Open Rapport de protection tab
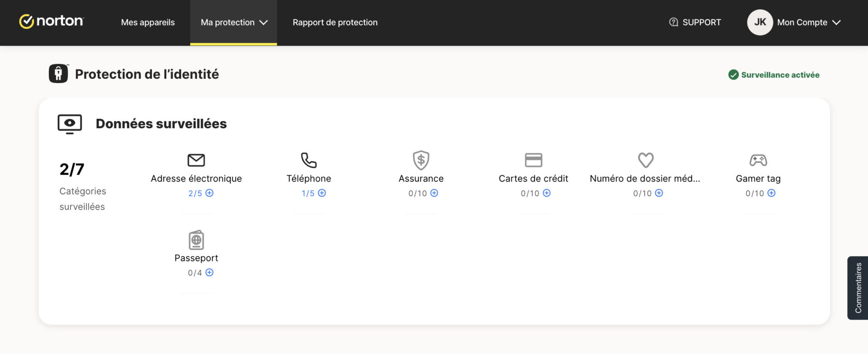The image size is (868, 354). tap(335, 22)
